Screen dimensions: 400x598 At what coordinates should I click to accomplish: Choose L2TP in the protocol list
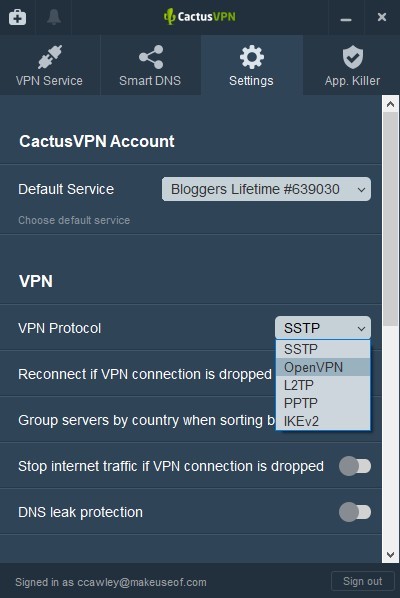323,385
